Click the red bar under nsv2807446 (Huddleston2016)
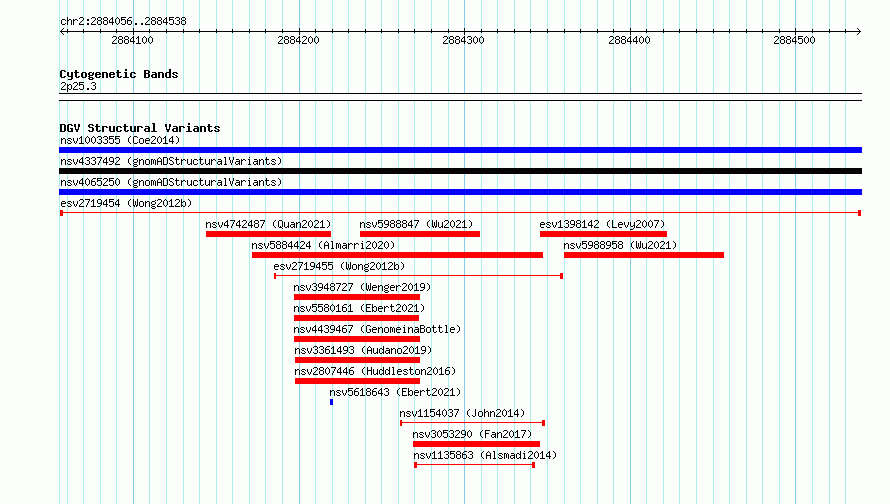The image size is (890, 504). (x=358, y=381)
